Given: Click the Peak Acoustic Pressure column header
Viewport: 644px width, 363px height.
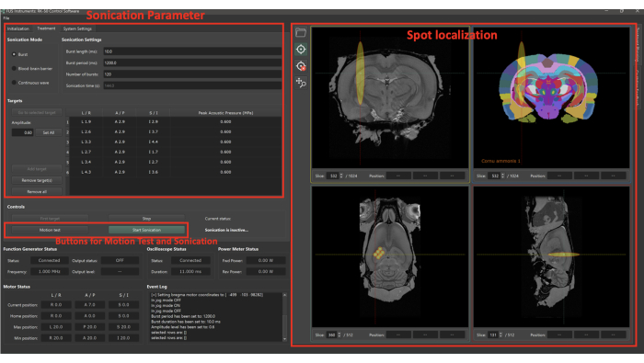Looking at the screenshot, I should tap(225, 113).
